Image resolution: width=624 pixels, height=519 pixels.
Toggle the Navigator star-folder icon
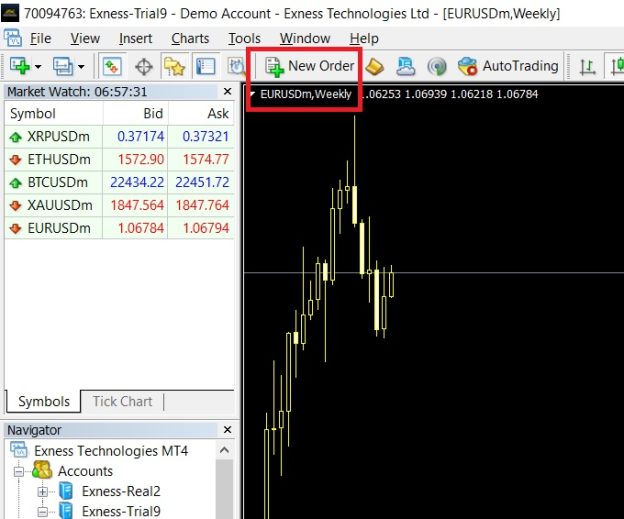(x=174, y=66)
